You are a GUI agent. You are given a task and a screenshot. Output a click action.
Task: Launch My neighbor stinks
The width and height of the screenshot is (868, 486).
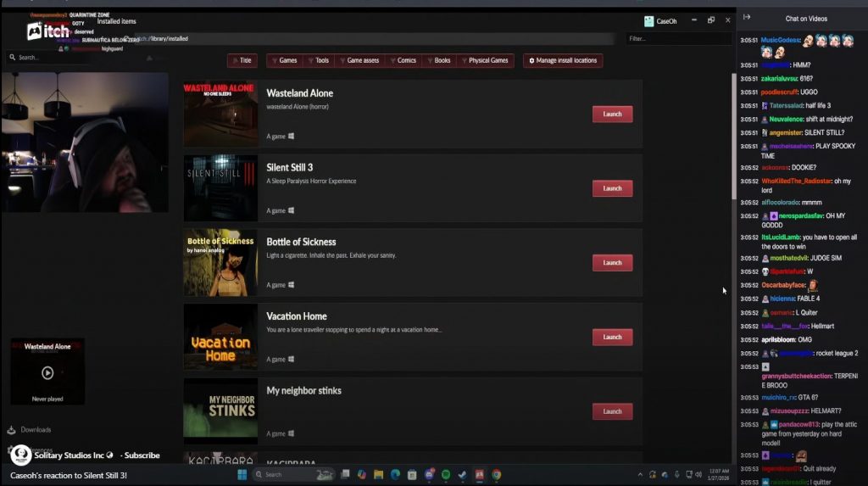coord(612,411)
